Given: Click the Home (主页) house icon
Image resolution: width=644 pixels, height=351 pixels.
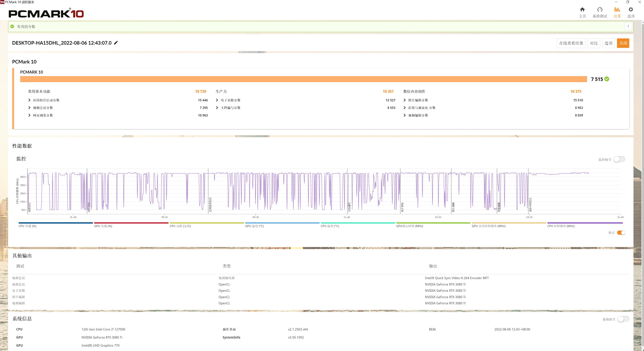Looking at the screenshot, I should click(x=582, y=10).
